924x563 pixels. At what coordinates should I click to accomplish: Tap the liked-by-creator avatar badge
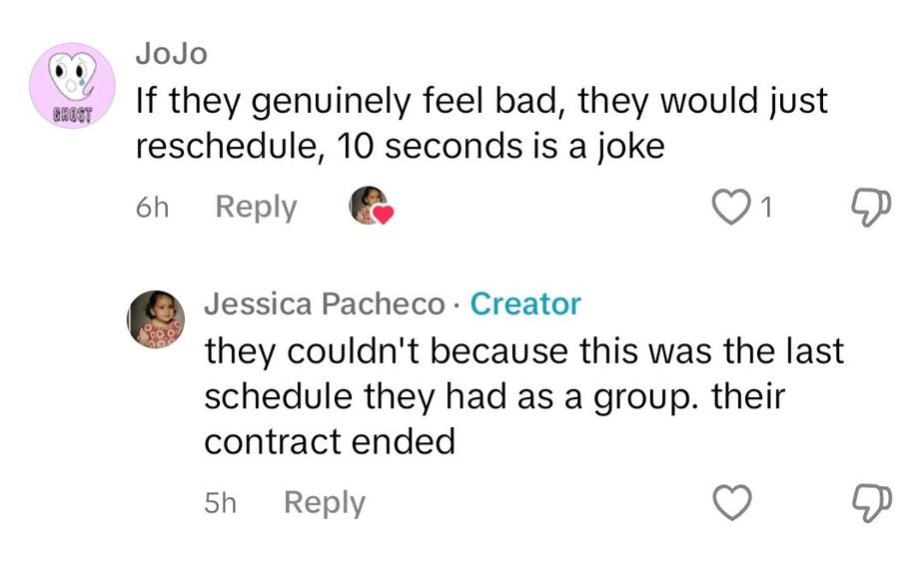(x=367, y=206)
